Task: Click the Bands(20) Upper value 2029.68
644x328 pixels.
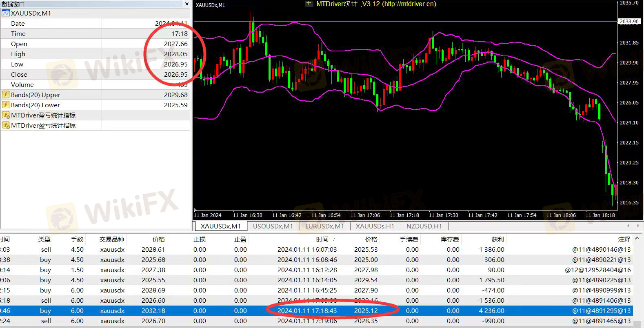Action: pyautogui.click(x=176, y=95)
